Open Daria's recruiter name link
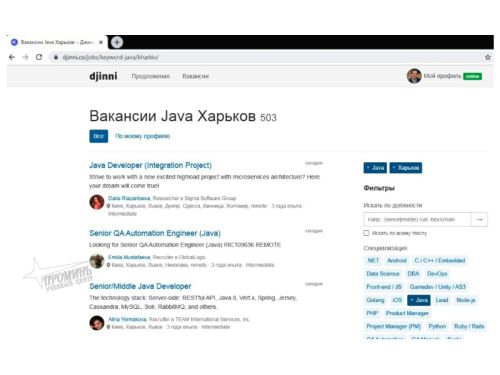This screenshot has width=500, height=375. click(129, 198)
